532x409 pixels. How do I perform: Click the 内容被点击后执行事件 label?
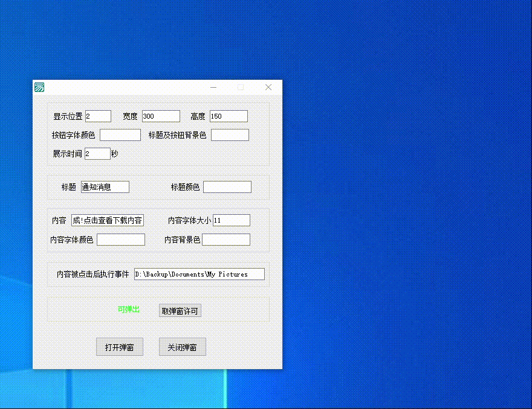pyautogui.click(x=93, y=274)
